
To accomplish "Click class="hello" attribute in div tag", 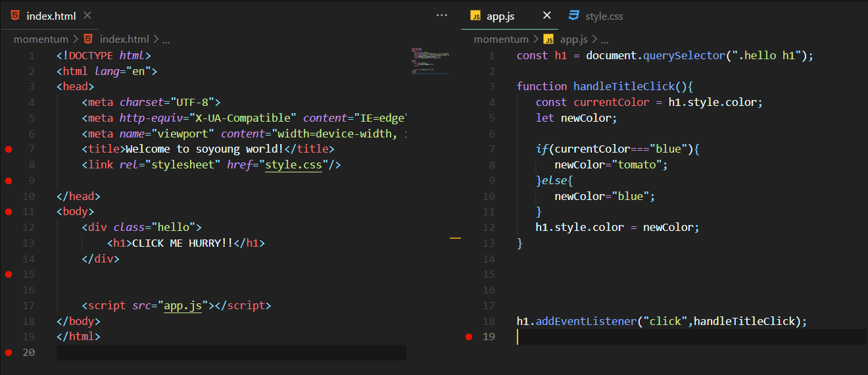I will coord(154,227).
